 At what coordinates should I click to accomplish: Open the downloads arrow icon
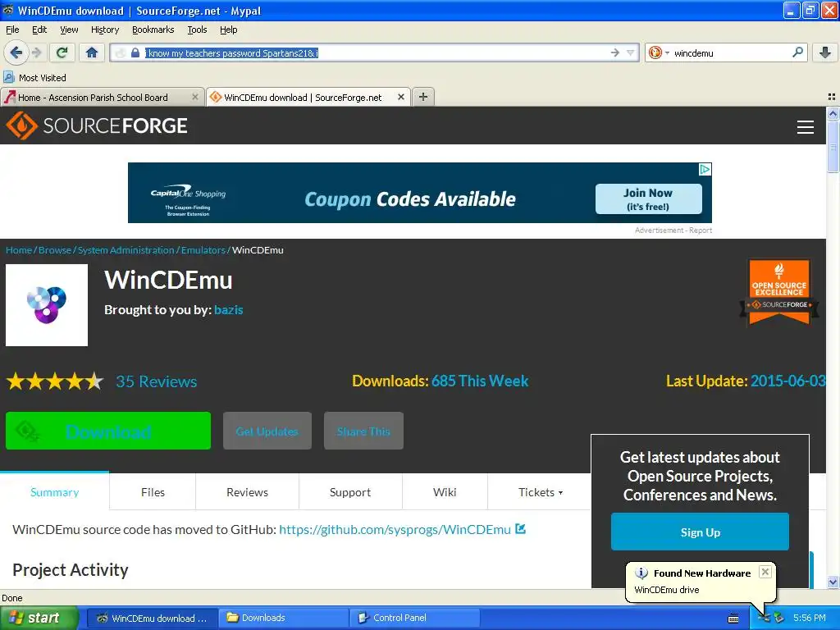click(825, 52)
